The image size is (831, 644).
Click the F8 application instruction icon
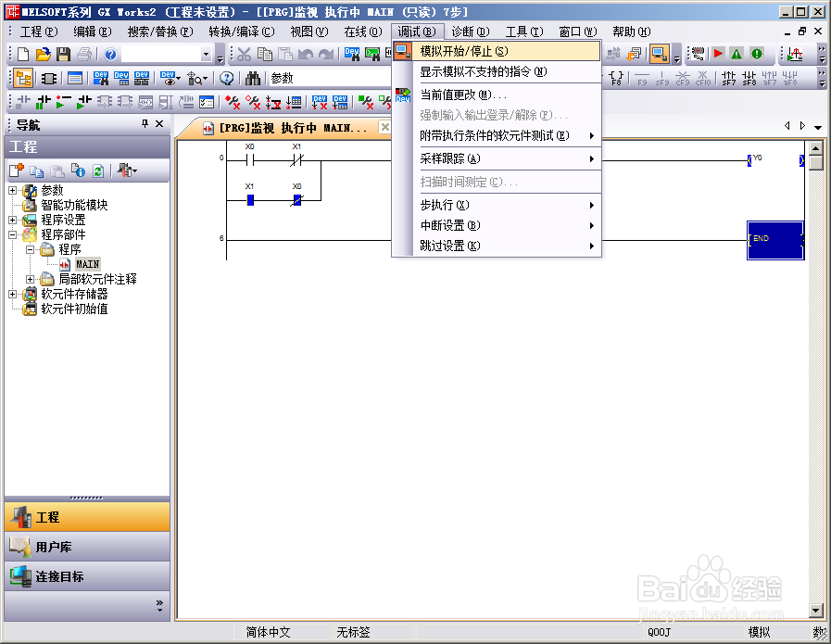tap(616, 79)
